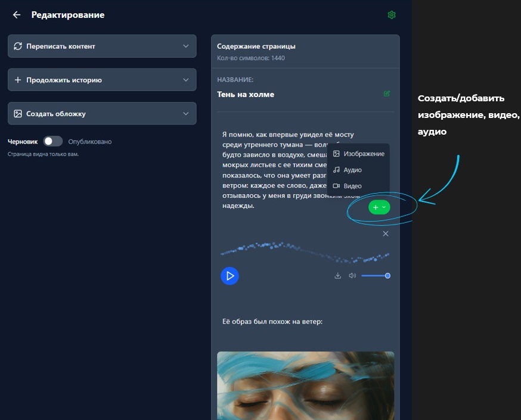Click the Кол-во символов: 1440 counter
521x420 pixels.
[251, 58]
